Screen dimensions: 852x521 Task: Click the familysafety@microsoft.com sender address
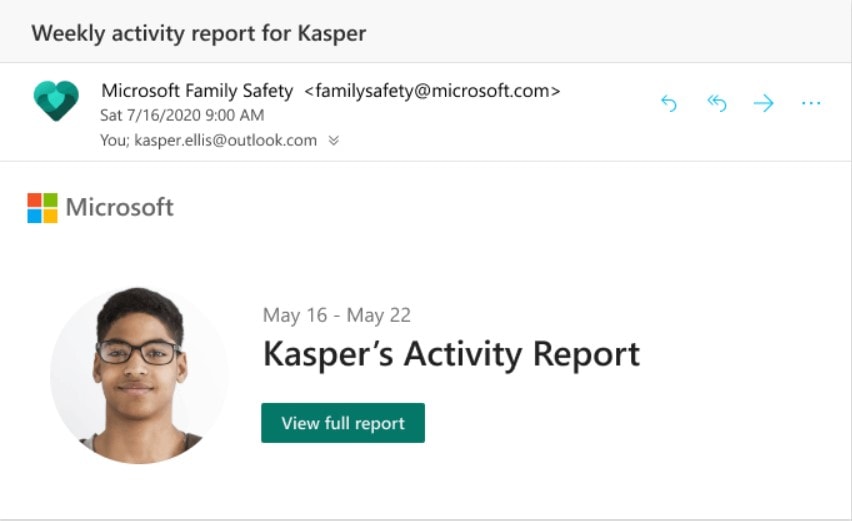(x=432, y=90)
